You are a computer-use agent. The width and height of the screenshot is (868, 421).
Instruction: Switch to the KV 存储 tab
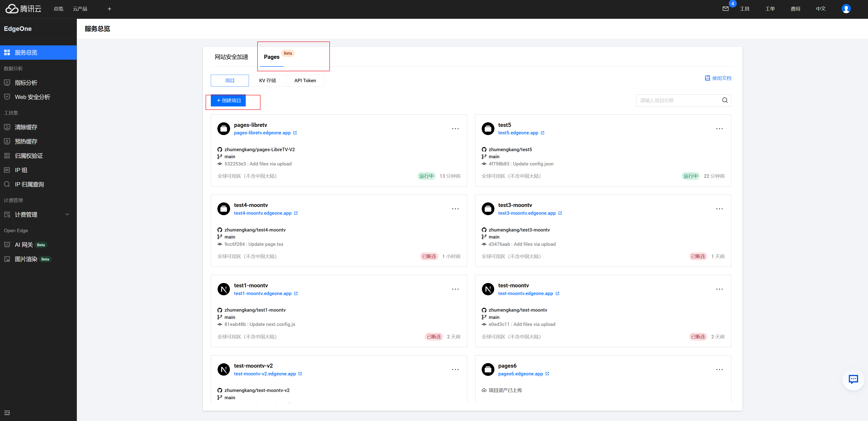tap(267, 81)
